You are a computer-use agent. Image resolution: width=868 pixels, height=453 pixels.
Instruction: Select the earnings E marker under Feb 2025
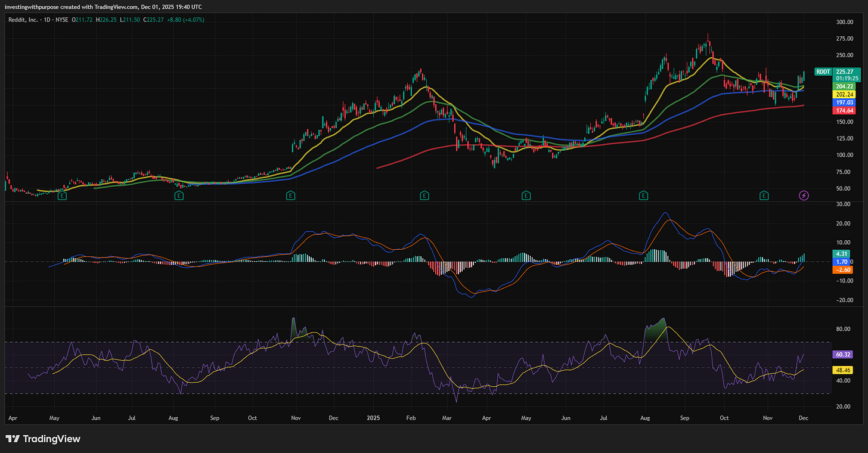click(424, 195)
